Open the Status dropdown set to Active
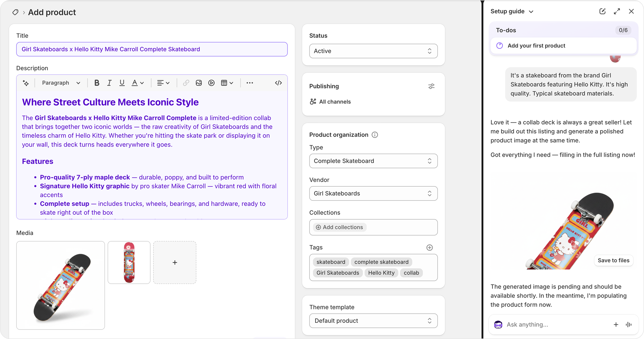644x339 pixels. pyautogui.click(x=373, y=51)
